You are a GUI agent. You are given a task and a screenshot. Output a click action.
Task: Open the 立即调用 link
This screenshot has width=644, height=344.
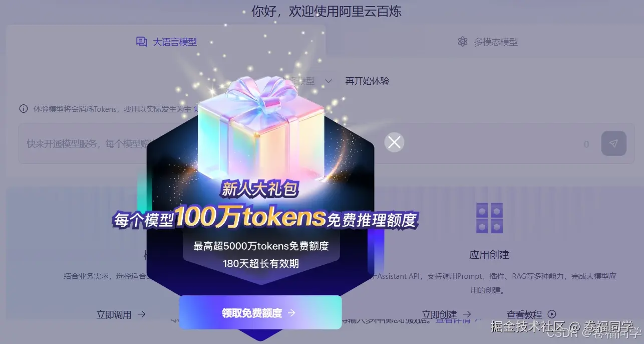click(114, 315)
